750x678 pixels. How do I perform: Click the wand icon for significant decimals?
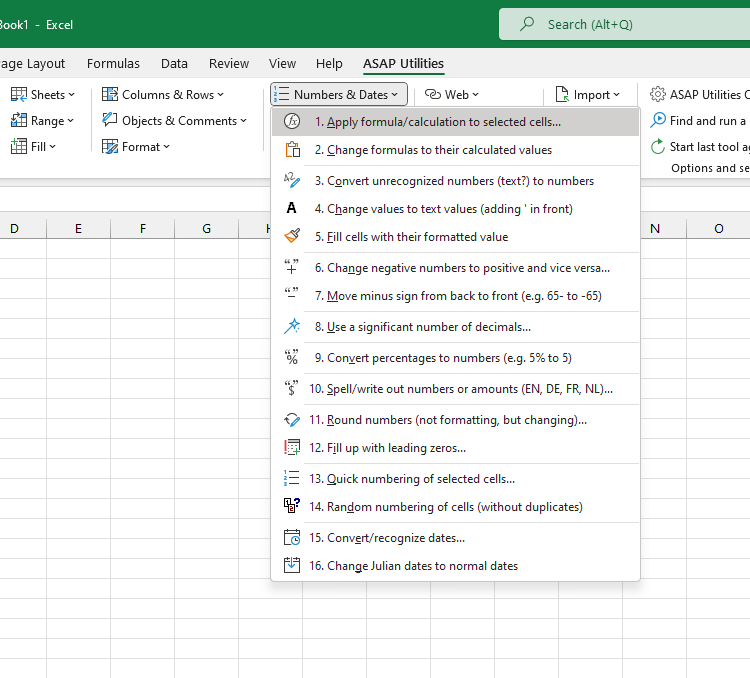click(x=292, y=326)
